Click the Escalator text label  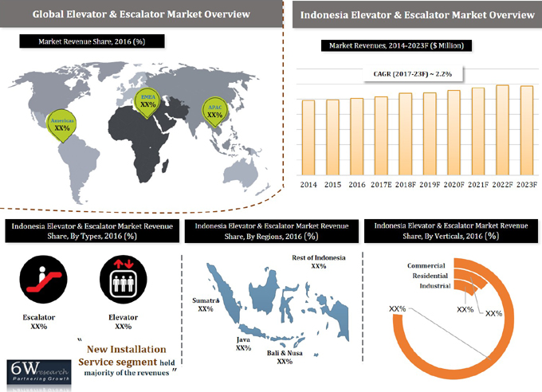(39, 317)
